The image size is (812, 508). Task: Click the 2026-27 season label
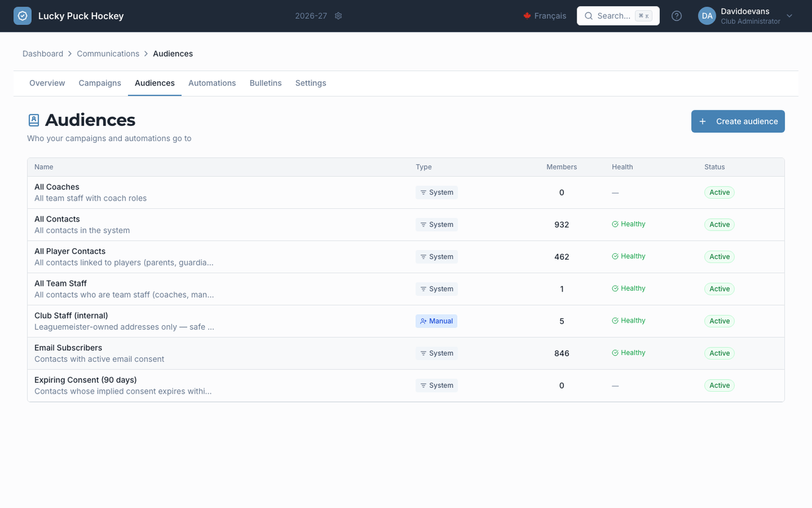tap(311, 16)
